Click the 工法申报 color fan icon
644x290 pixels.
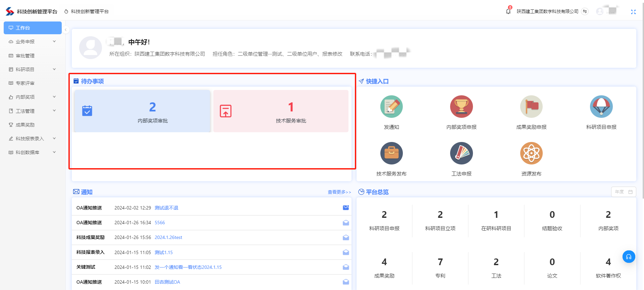461,153
